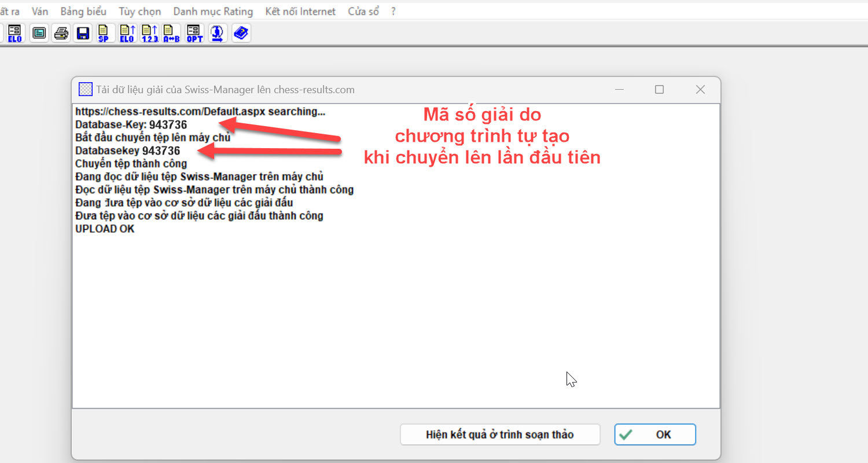Click the printer icon in toolbar
Screen dimensions: 868x463
click(61, 33)
